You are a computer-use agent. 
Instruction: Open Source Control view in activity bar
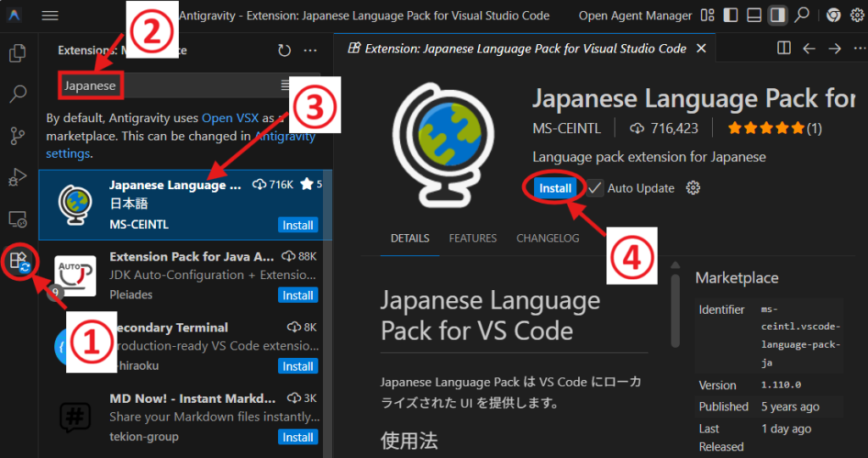[17, 136]
